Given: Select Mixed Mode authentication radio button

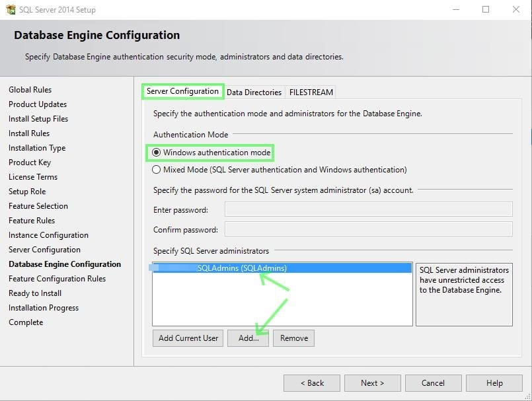Looking at the screenshot, I should point(156,170).
